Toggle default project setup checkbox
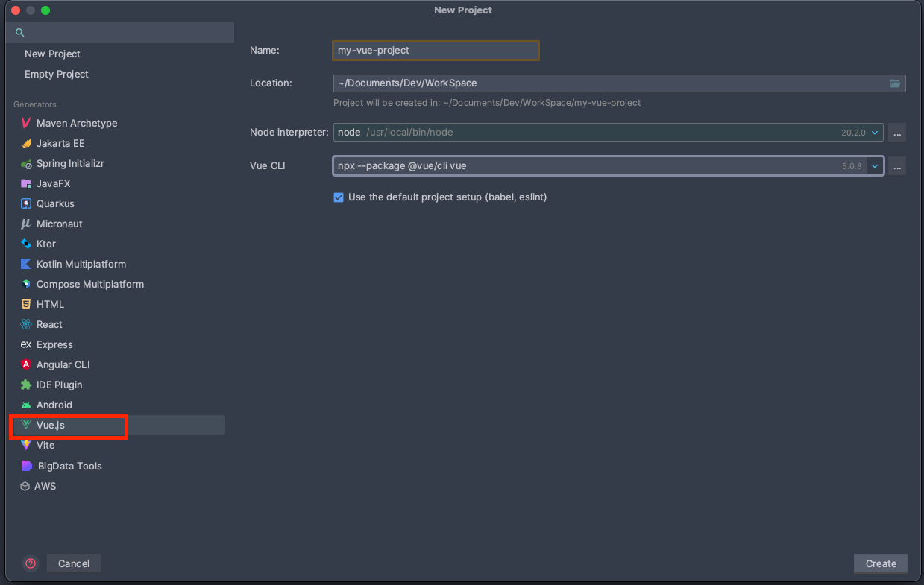The width and height of the screenshot is (924, 585). (339, 197)
